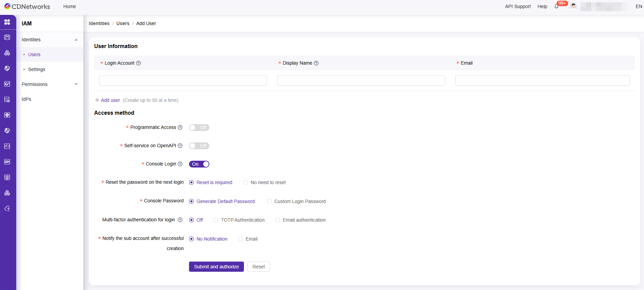644x290 pixels.
Task: Enable the Programmatic Access toggle
Action: [x=199, y=128]
